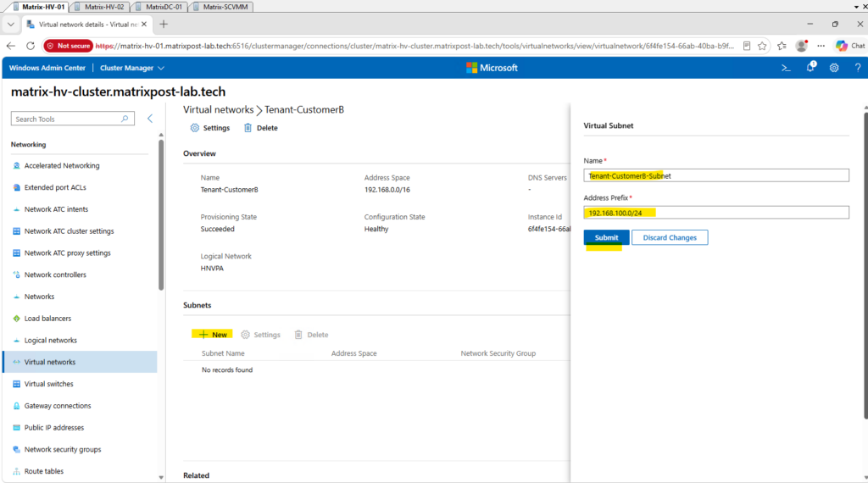This screenshot has height=483, width=868.
Task: Click the New subnet plus button
Action: [x=213, y=335]
